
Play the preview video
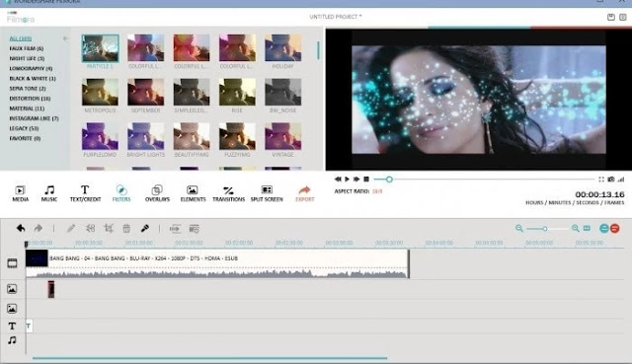347,180
